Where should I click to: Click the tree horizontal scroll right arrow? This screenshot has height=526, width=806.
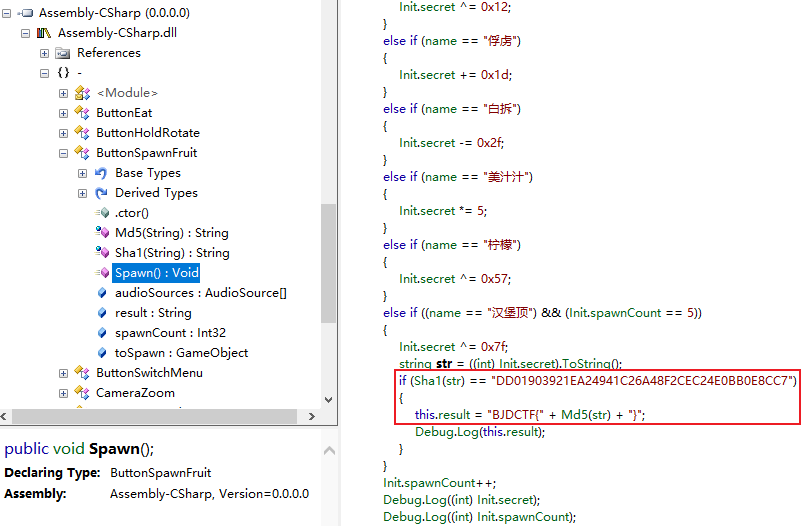point(312,416)
